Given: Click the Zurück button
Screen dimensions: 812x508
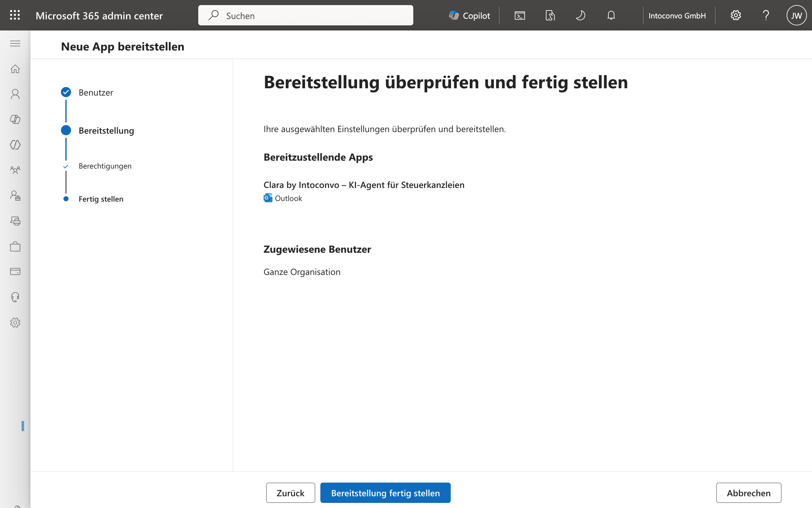Looking at the screenshot, I should click(290, 492).
